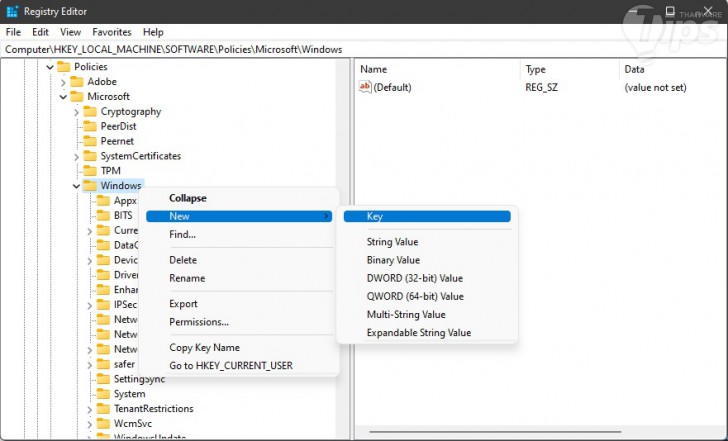This screenshot has width=728, height=441.
Task: Select String Value in submenu
Action: 427,242
